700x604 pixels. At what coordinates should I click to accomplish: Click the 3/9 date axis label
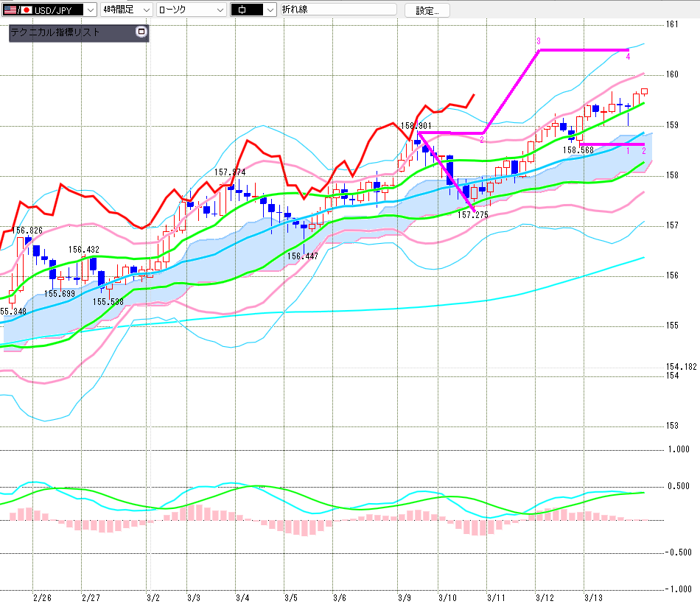pyautogui.click(x=404, y=597)
